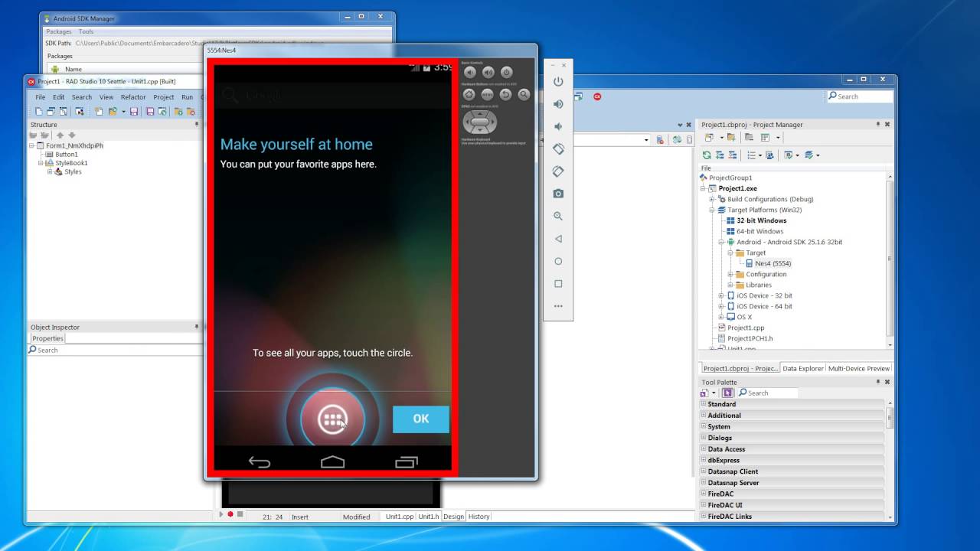Click the legacy skin Search hardware button
This screenshot has width=980, height=551.
coord(524,95)
